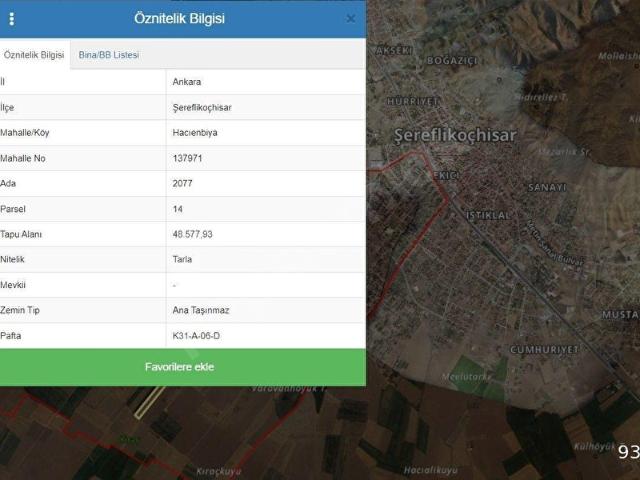Click the Favorilere ekle button

pos(182,367)
